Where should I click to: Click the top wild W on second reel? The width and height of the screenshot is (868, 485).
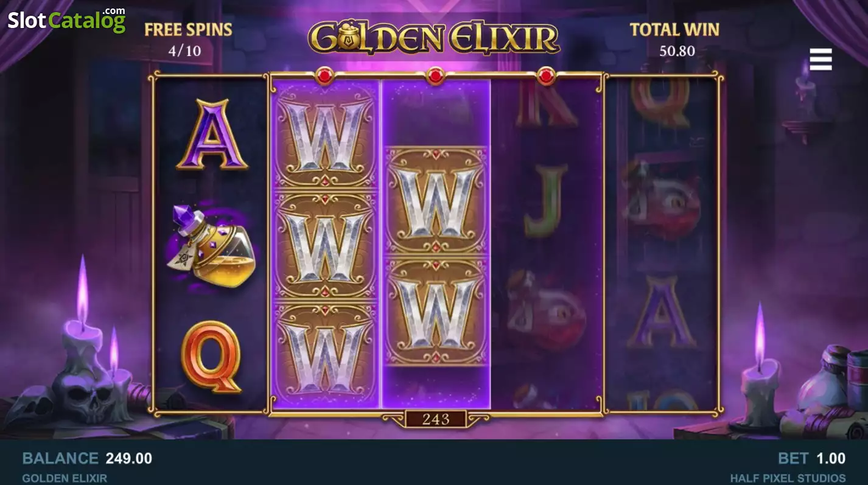point(324,135)
